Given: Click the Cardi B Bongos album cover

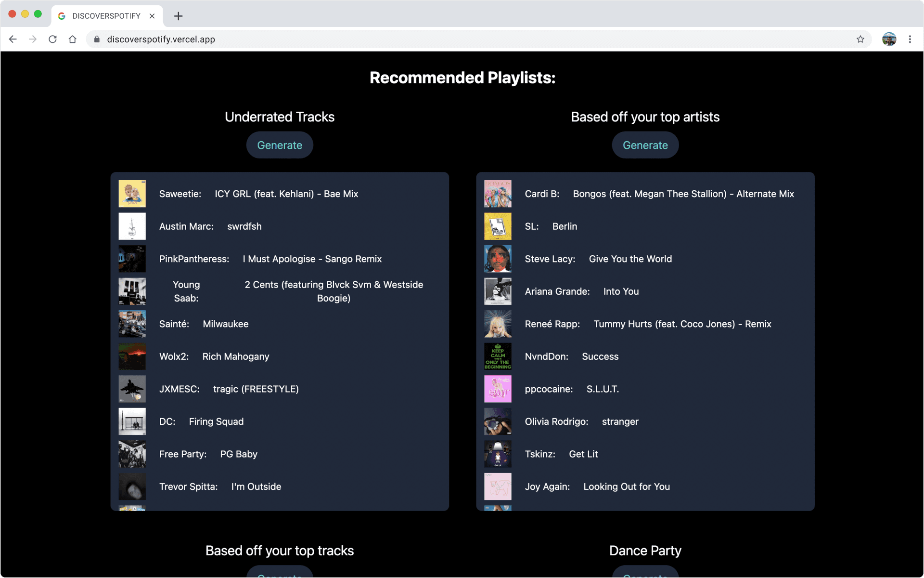Looking at the screenshot, I should pyautogui.click(x=498, y=194).
